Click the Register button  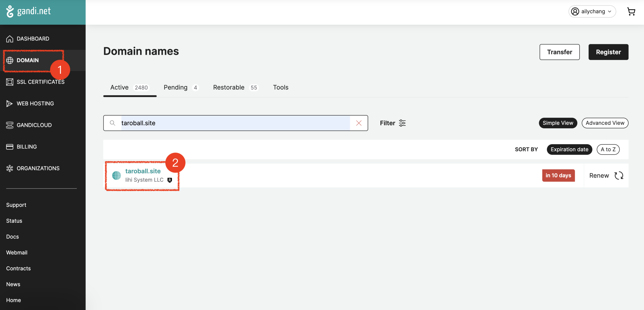pos(608,52)
